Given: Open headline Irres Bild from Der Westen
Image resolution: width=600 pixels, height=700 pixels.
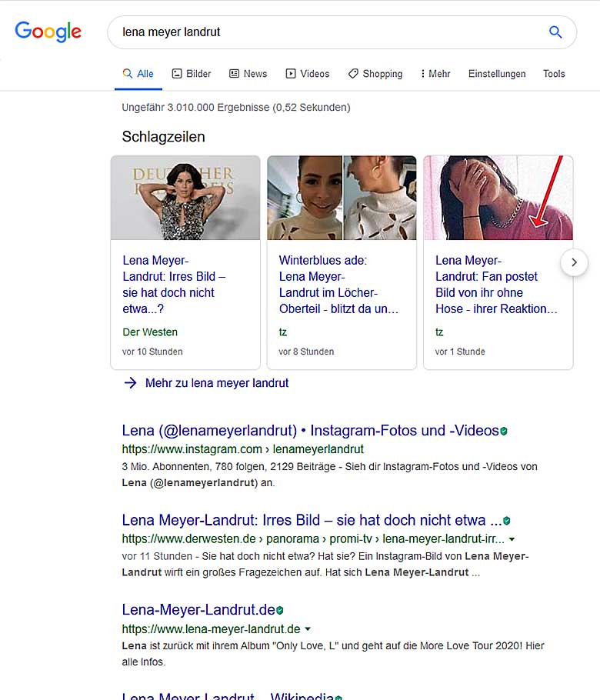Looking at the screenshot, I should point(174,285).
